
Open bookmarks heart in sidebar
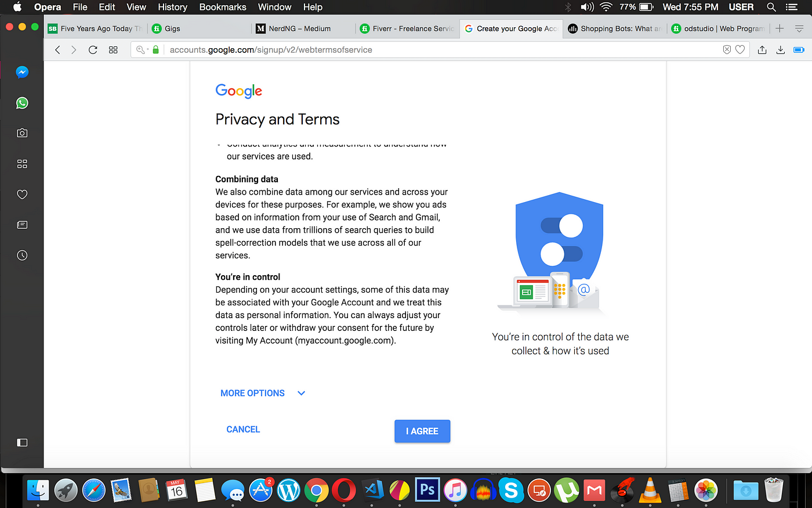[x=22, y=194]
